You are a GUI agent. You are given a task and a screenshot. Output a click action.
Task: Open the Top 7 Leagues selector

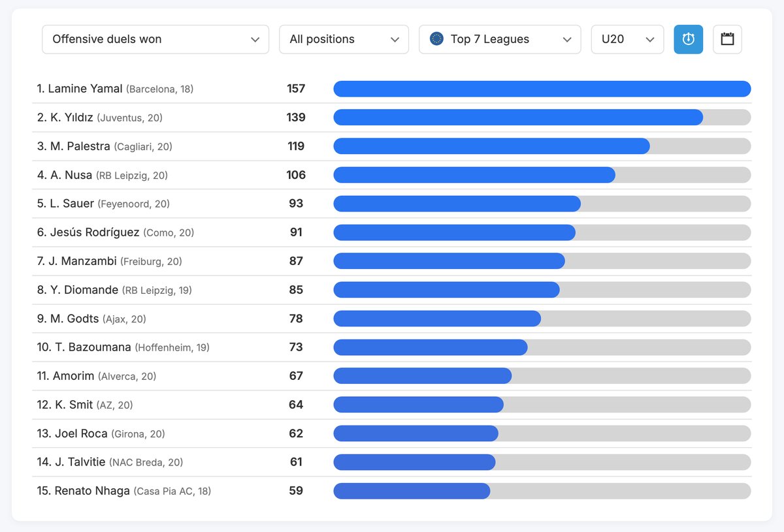(x=500, y=39)
